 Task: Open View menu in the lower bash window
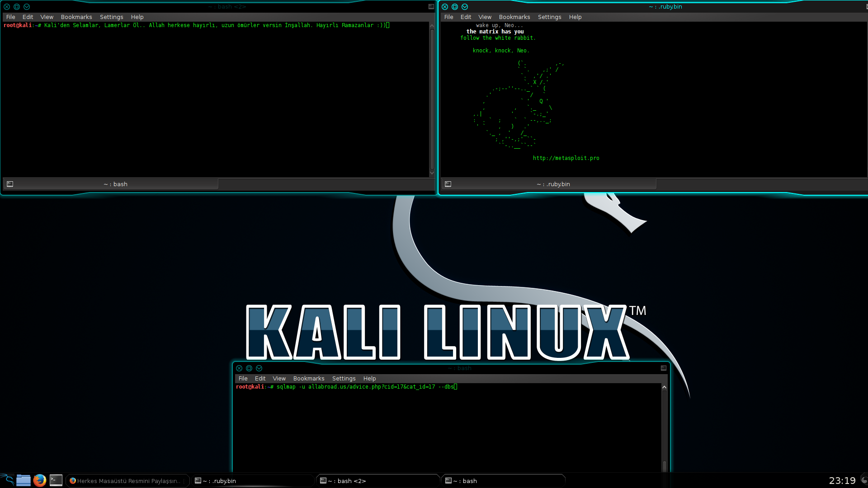tap(279, 379)
